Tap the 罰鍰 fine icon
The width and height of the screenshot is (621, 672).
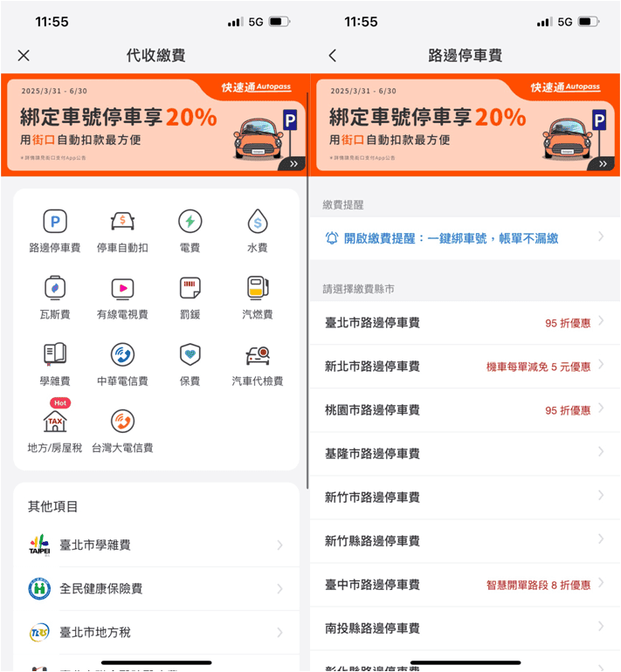190,288
